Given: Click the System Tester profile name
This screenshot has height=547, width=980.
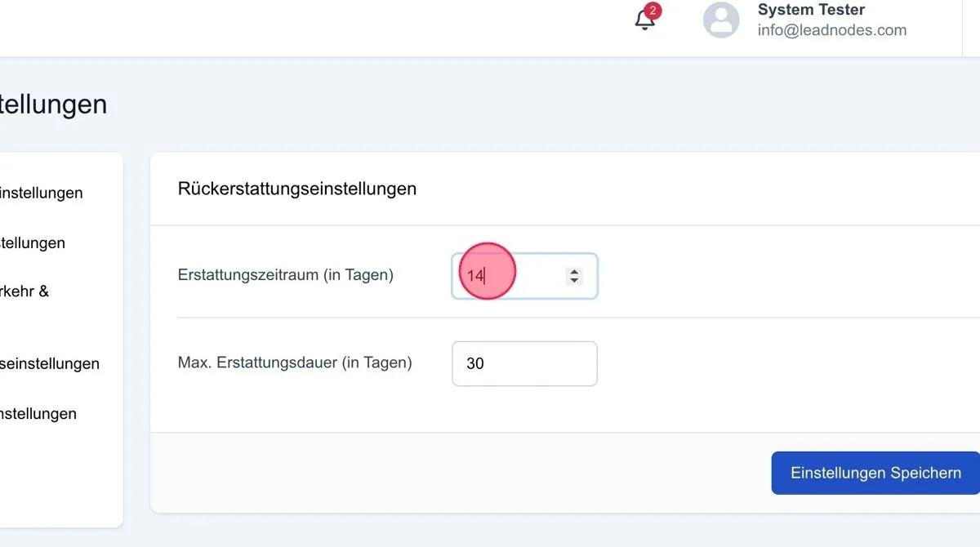Looking at the screenshot, I should (x=811, y=10).
